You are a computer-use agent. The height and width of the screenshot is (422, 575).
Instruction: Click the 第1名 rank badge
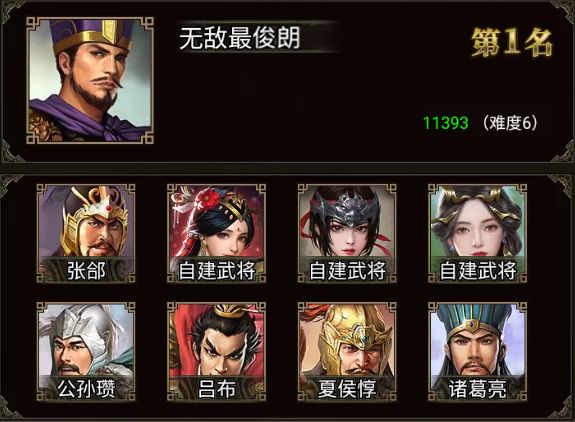(512, 42)
